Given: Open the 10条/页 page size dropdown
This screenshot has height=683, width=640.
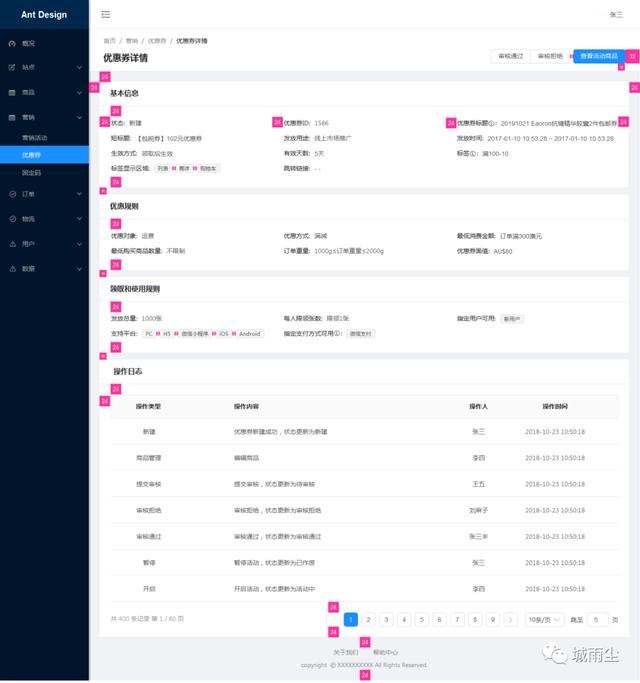Looking at the screenshot, I should tap(544, 619).
